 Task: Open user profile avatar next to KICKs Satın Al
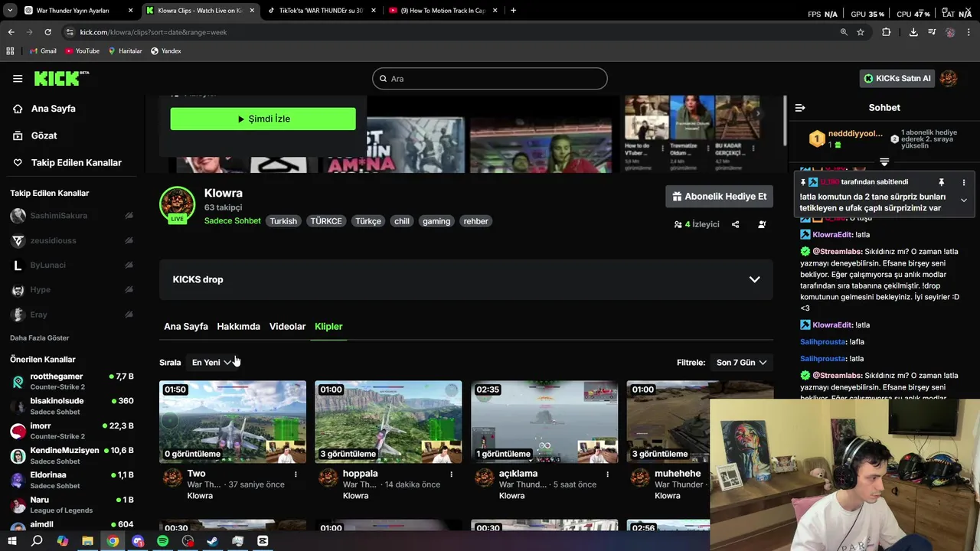[x=949, y=78]
